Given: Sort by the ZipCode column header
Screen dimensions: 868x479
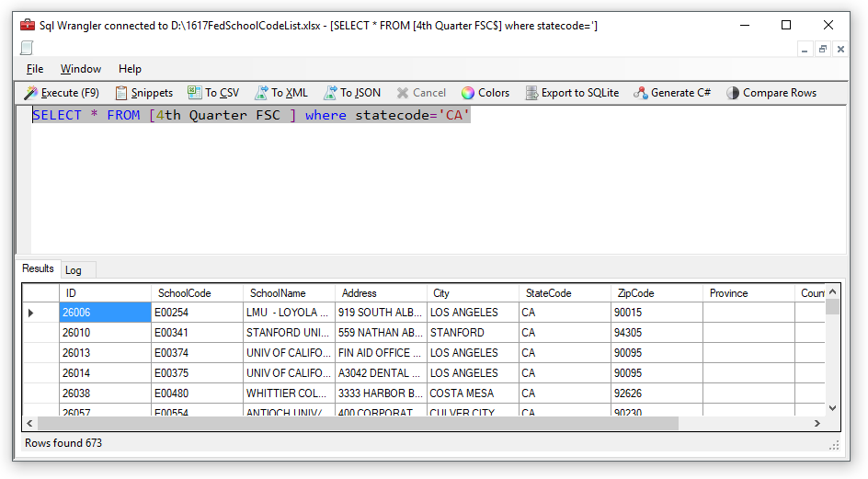Looking at the screenshot, I should pyautogui.click(x=657, y=293).
